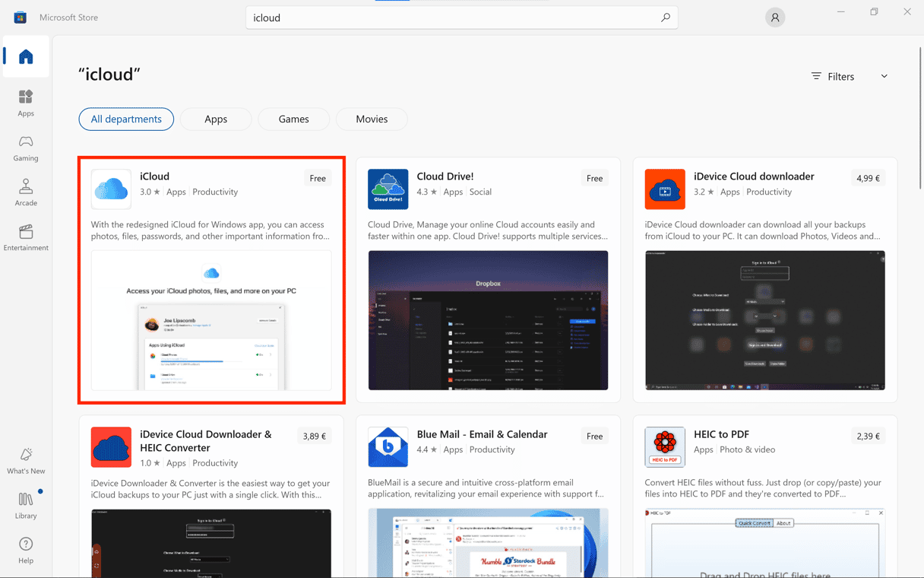Click the search magnifier icon

point(665,17)
